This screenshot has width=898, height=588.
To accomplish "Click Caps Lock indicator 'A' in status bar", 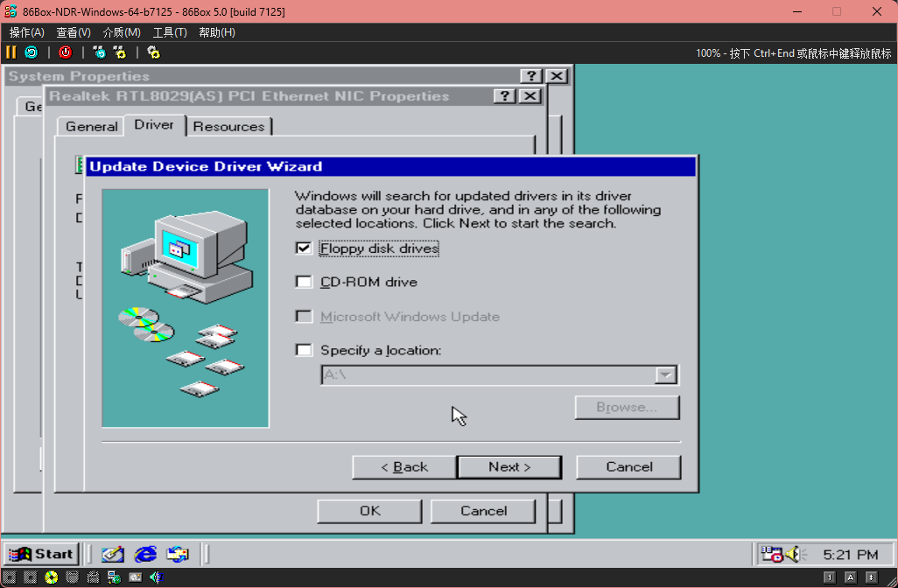I will coord(851,577).
